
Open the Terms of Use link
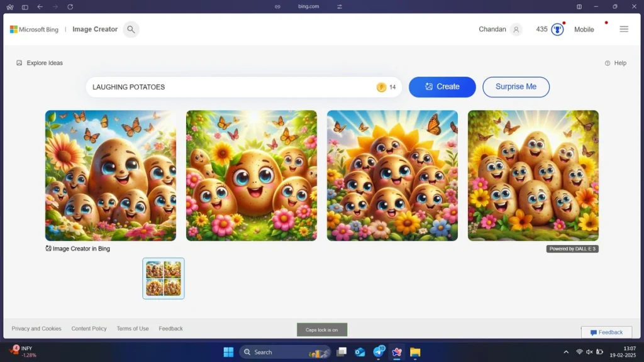pos(133,328)
